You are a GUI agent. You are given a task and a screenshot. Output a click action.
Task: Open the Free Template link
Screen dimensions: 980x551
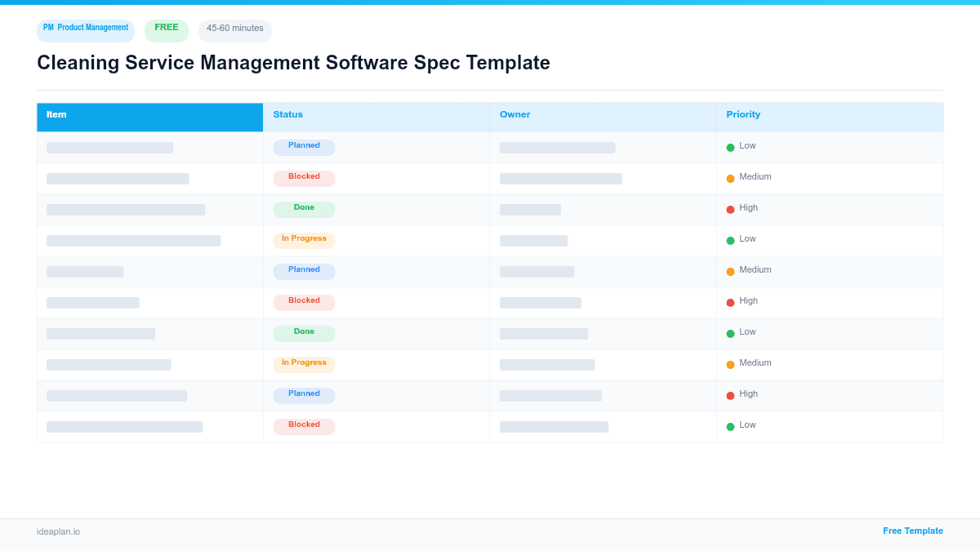point(912,531)
